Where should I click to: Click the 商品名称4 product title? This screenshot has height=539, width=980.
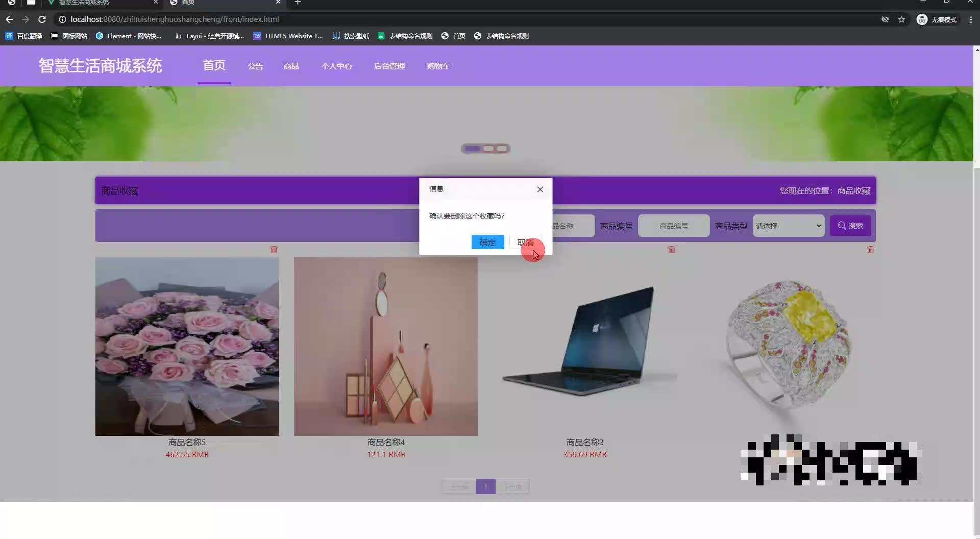click(x=386, y=442)
